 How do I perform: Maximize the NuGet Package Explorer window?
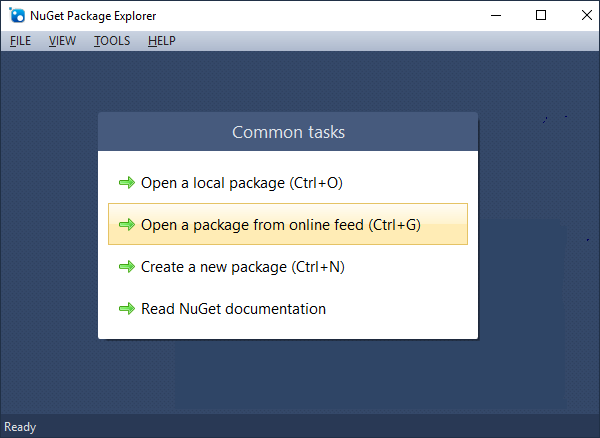541,16
